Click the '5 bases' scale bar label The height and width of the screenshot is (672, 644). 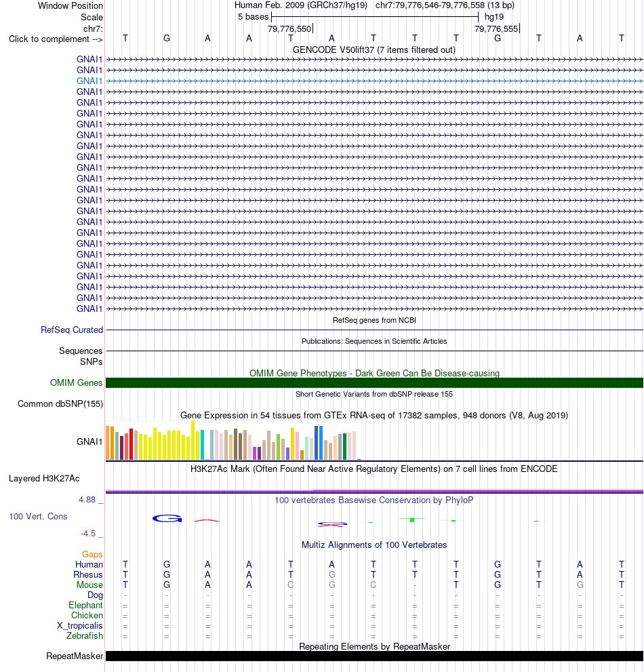tap(254, 17)
